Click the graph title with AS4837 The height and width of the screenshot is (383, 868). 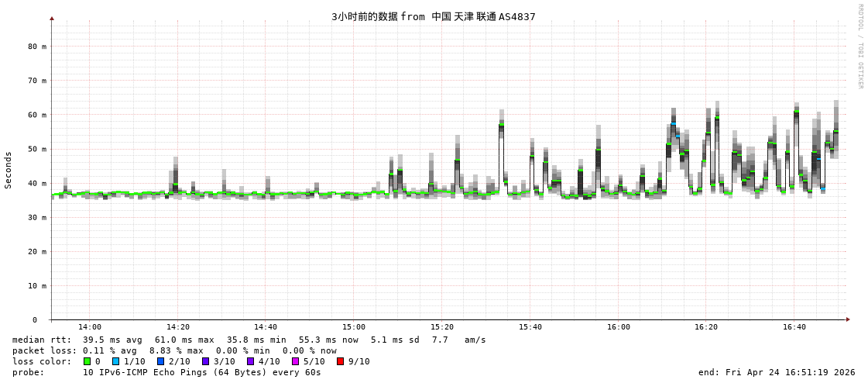pos(433,16)
